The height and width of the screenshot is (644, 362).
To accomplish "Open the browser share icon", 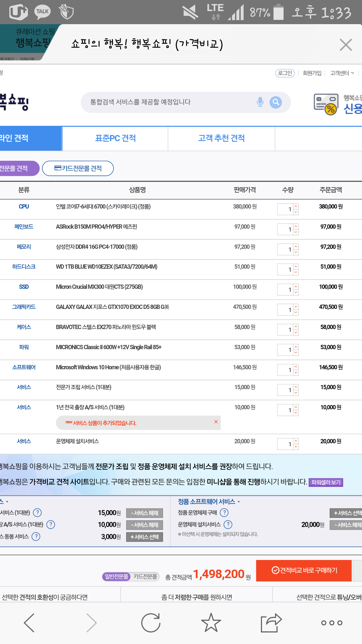I will click(x=271, y=623).
